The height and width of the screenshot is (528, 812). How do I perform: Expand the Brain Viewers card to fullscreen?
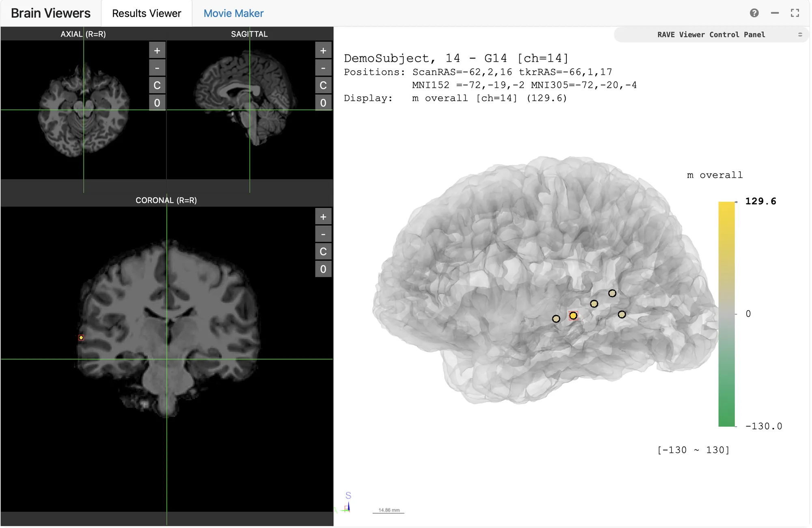click(795, 13)
